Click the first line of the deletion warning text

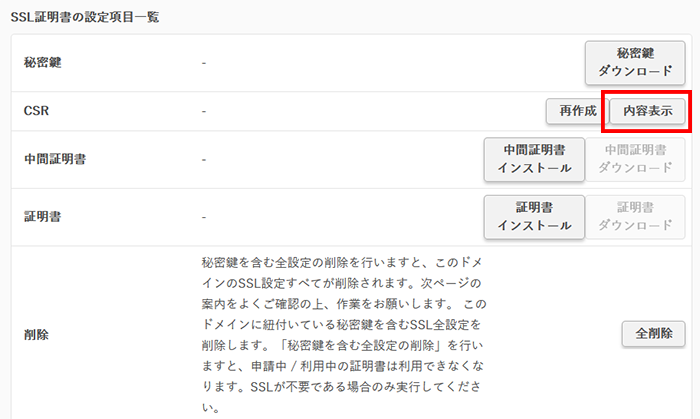[345, 262]
